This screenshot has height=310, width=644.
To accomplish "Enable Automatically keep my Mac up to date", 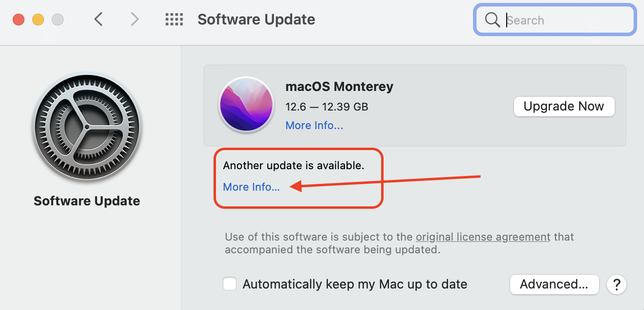I will pos(229,284).
